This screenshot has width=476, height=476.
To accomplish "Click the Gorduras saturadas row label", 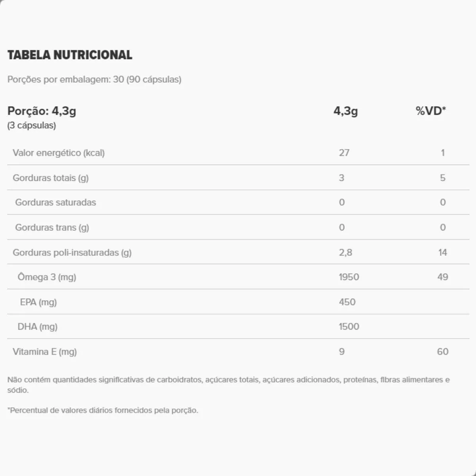I will pos(56,202).
